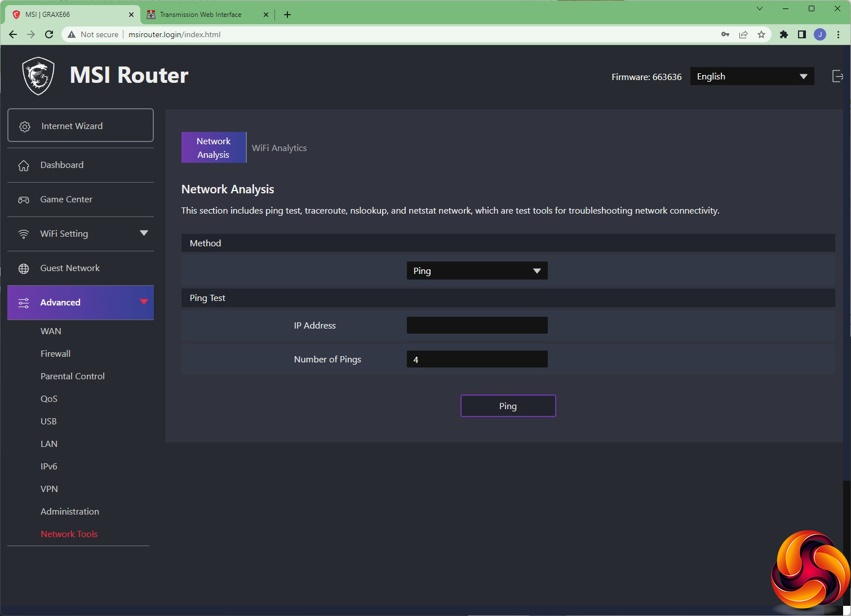Go back with the browser back arrow
Screen dimensions: 851x616
13,34
